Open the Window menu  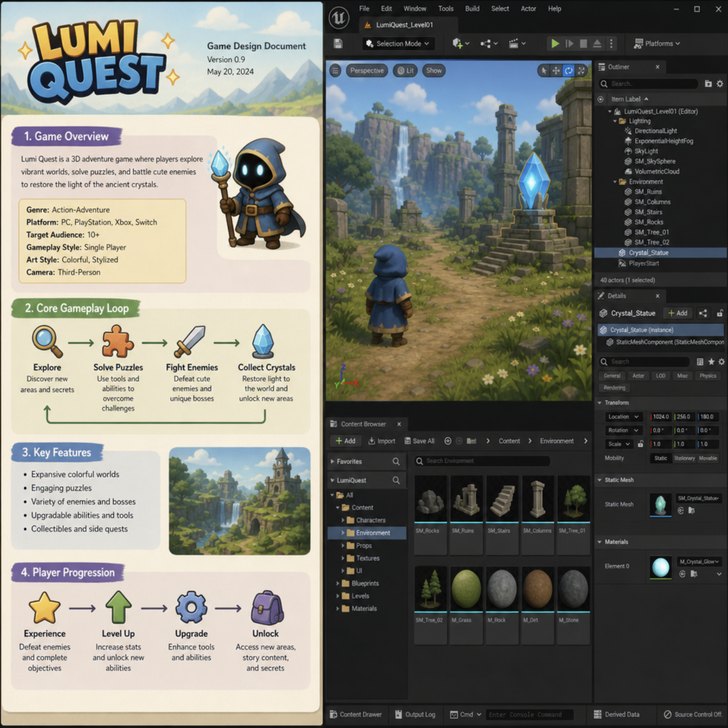pos(415,8)
